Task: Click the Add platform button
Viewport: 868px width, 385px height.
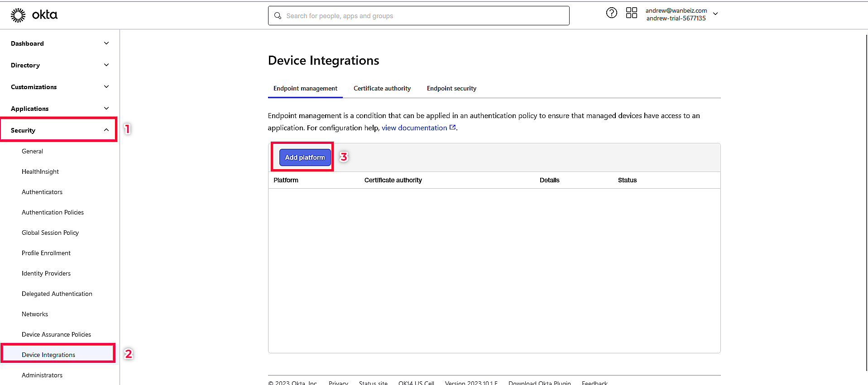Action: pyautogui.click(x=305, y=157)
